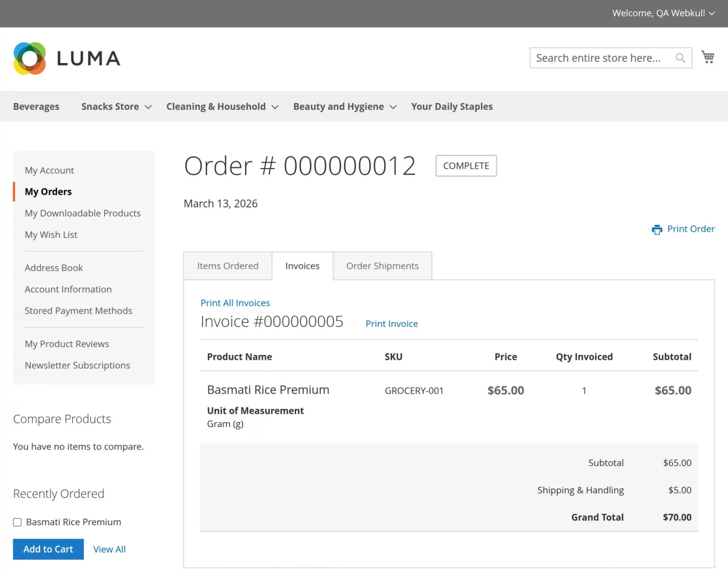728x572 pixels.
Task: Open View All recently ordered items
Action: click(x=109, y=549)
